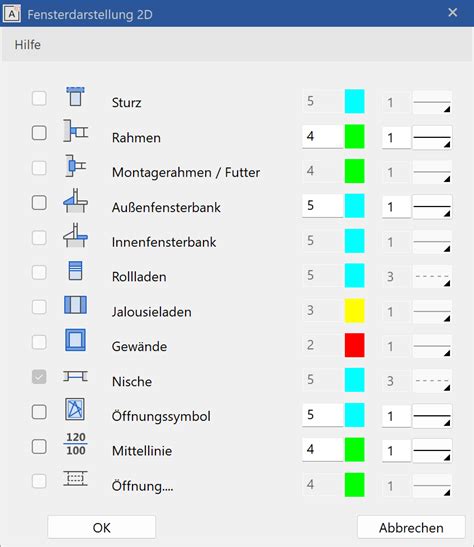Image resolution: width=474 pixels, height=547 pixels.
Task: Open line type dropdown for Öffnungssymbol
Action: click(x=432, y=416)
